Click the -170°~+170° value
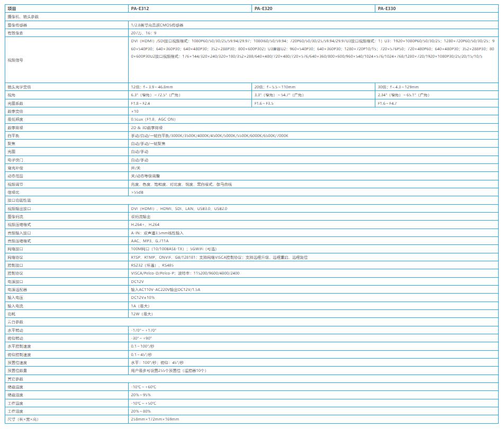This screenshot has height=429, width=504. pos(143,331)
